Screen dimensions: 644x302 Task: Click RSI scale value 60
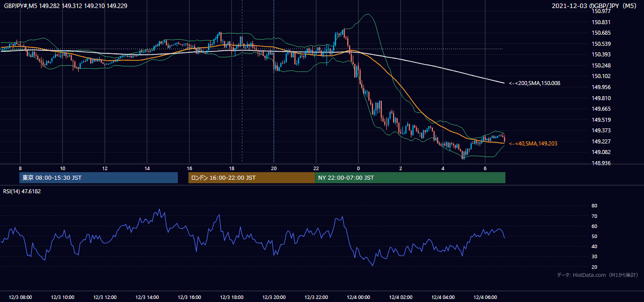point(594,226)
